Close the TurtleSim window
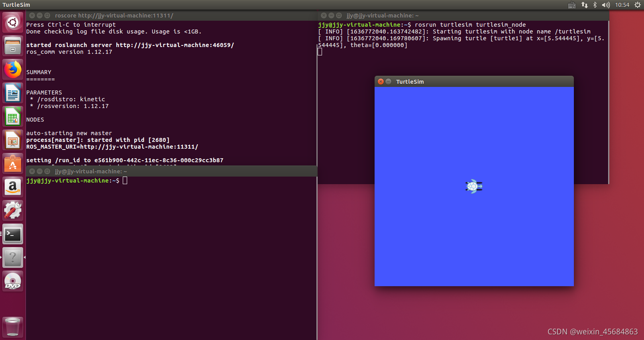 pyautogui.click(x=381, y=81)
